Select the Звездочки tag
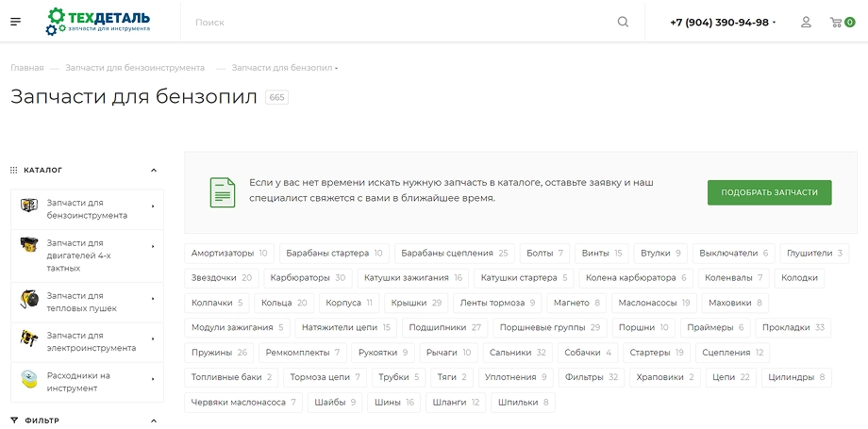The height and width of the screenshot is (429, 868). click(222, 278)
